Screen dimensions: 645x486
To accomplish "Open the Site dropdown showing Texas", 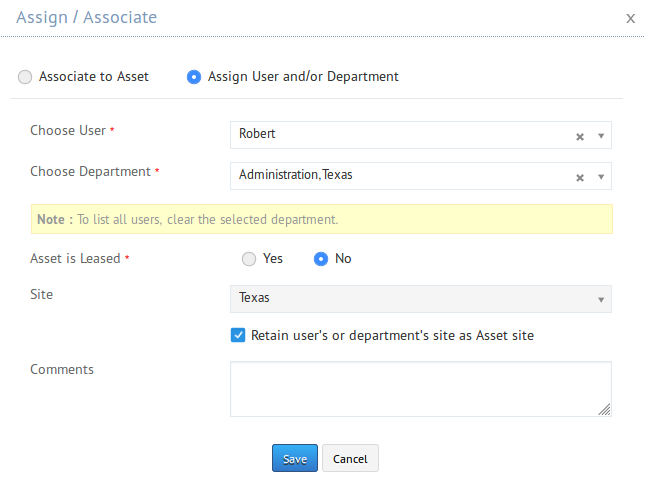I will point(601,299).
